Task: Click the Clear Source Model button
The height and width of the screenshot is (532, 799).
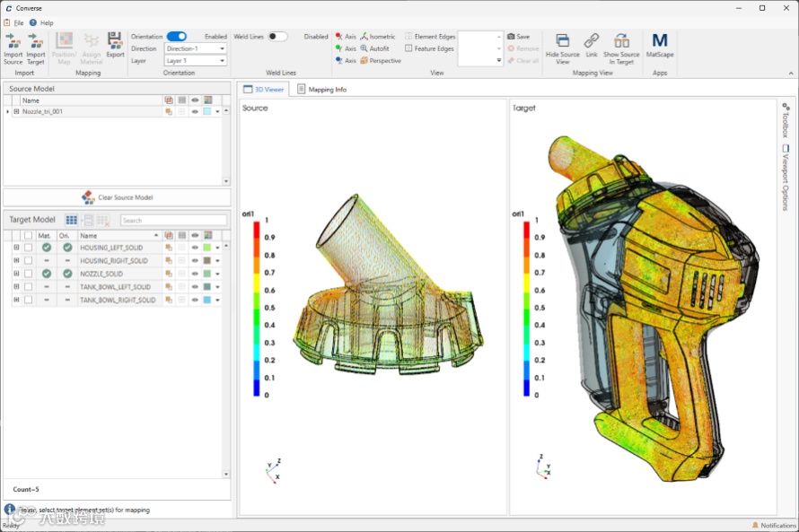Action: tap(117, 197)
